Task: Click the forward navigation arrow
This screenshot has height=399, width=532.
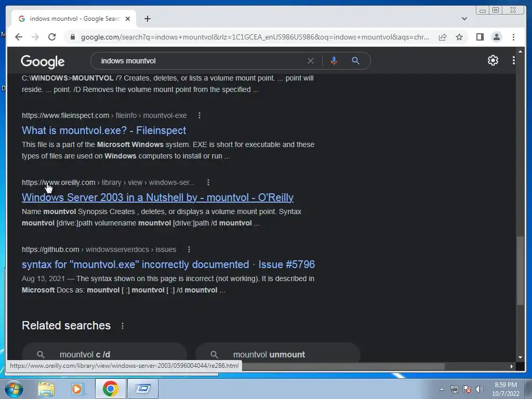Action: (35, 37)
